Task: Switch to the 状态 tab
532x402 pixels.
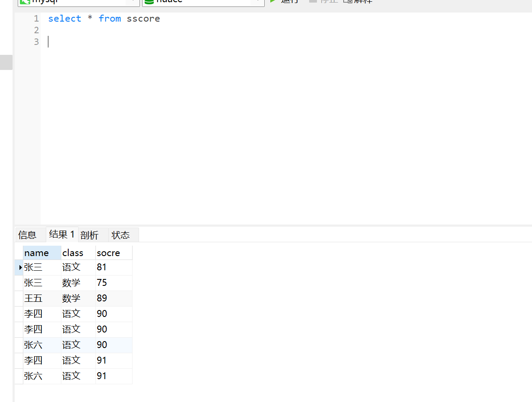Action: pos(123,235)
